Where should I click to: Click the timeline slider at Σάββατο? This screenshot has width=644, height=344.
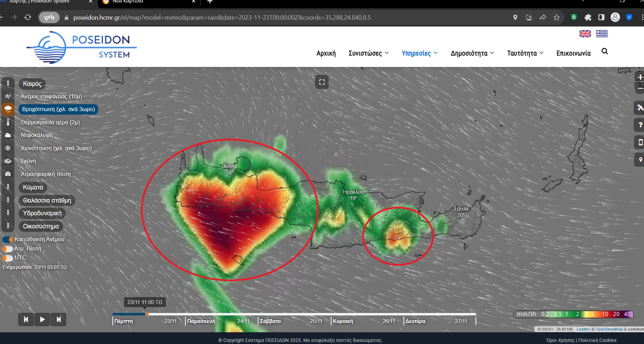[270, 314]
